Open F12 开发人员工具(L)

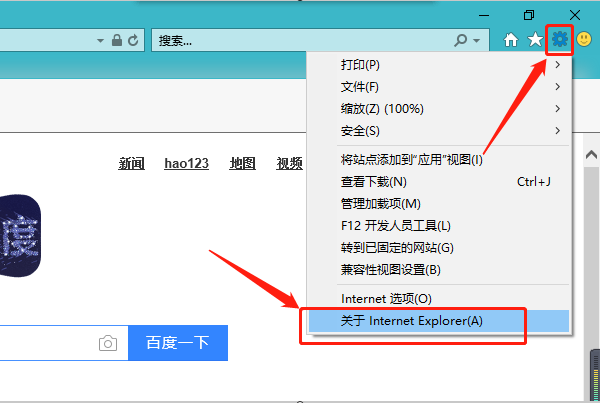pos(439,225)
